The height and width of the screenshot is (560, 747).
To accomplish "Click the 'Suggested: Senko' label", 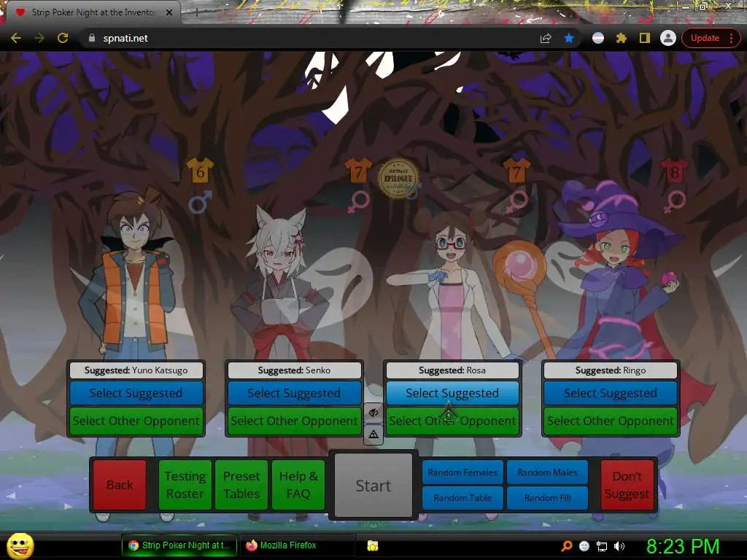I will pos(295,370).
